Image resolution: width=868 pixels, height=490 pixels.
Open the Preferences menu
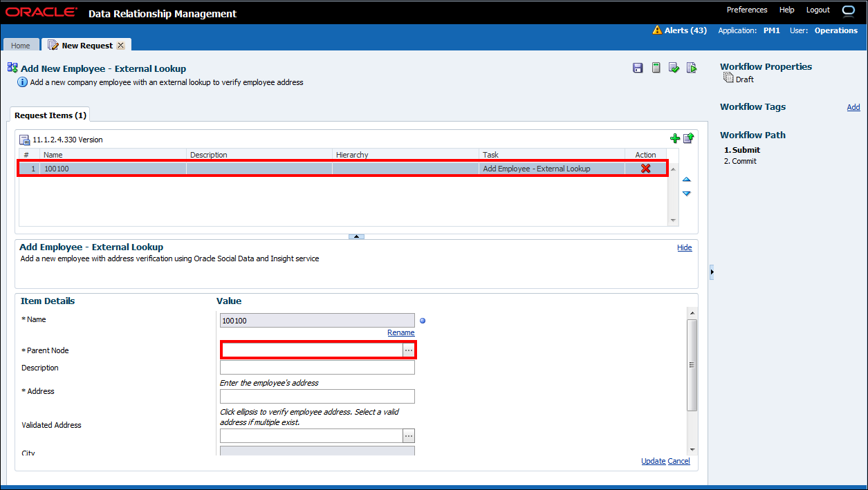pos(747,10)
